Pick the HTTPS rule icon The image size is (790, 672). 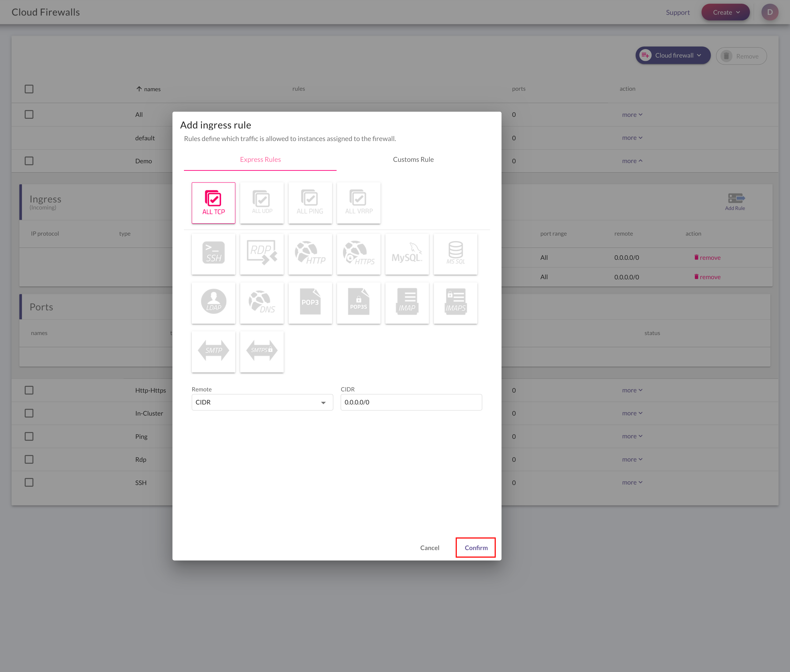click(359, 254)
